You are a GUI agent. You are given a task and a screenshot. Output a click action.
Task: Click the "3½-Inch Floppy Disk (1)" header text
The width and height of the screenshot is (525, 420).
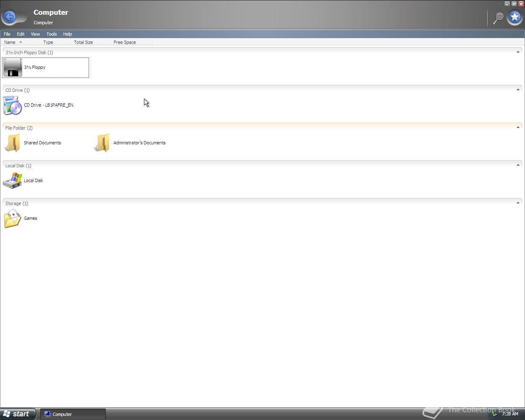pos(29,52)
